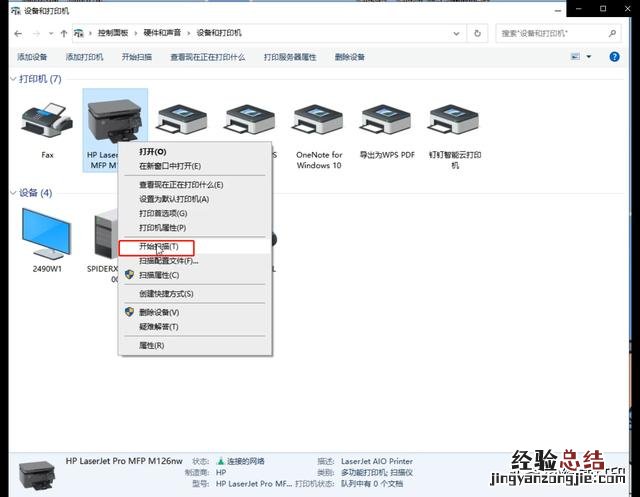Click the 添加设备 toolbar button
Viewport: 640px width, 497px height.
[32, 57]
